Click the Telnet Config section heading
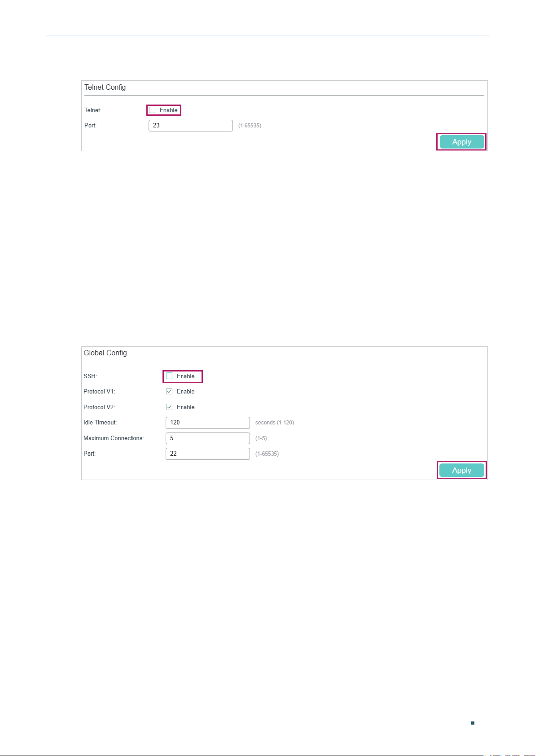Screen dimensions: 535x756 coord(105,87)
